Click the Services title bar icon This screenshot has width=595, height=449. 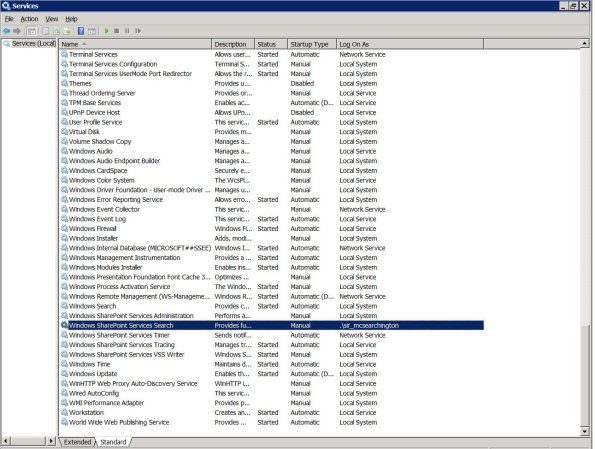(x=6, y=6)
